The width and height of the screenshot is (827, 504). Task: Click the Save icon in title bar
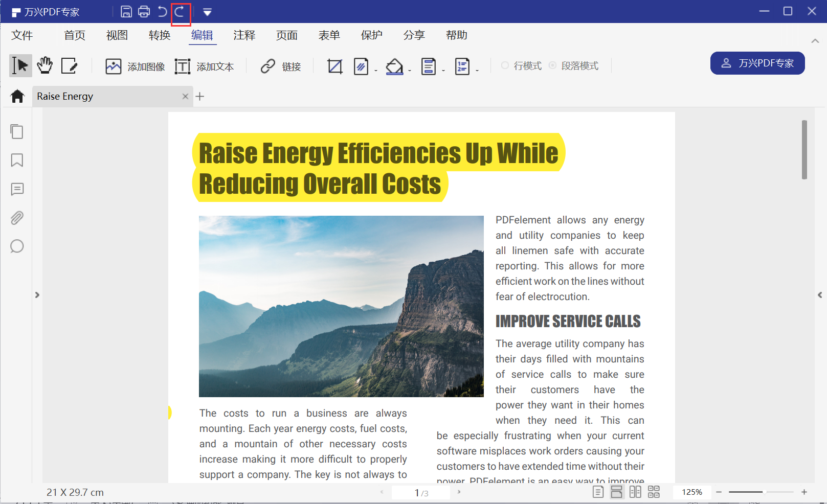(x=126, y=12)
